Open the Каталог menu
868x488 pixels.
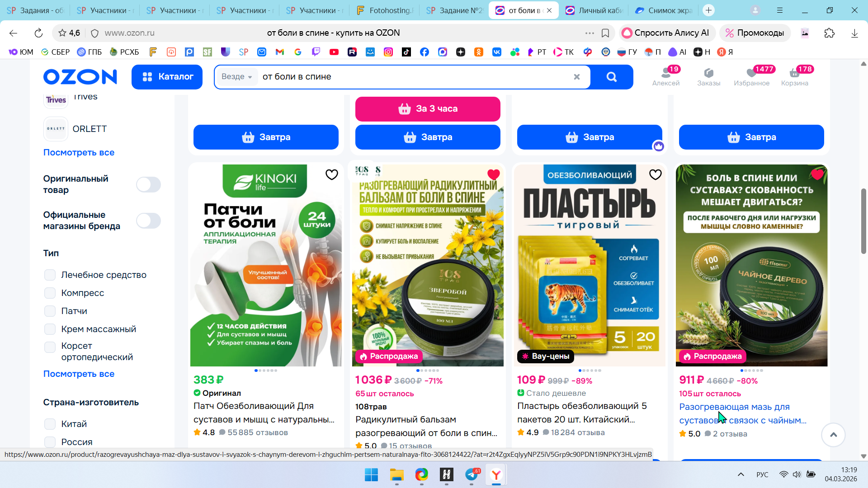point(167,77)
